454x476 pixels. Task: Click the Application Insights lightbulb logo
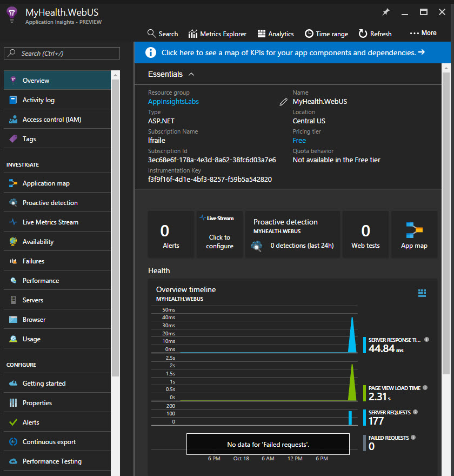12,15
